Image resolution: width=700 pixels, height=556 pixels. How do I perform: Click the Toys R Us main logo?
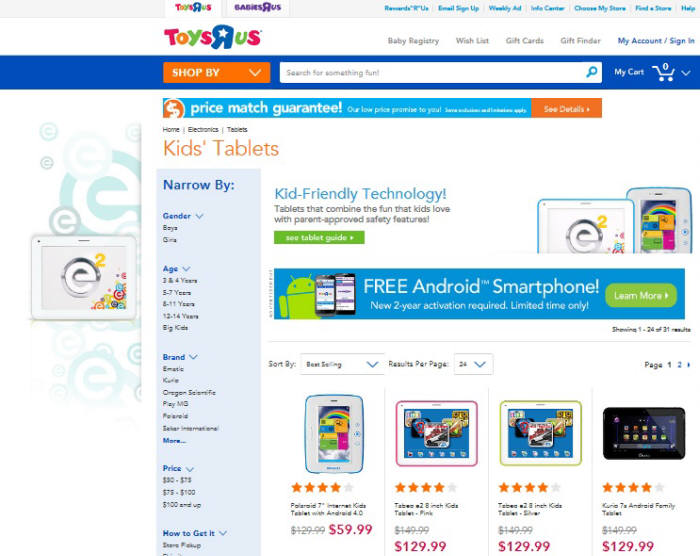click(212, 37)
